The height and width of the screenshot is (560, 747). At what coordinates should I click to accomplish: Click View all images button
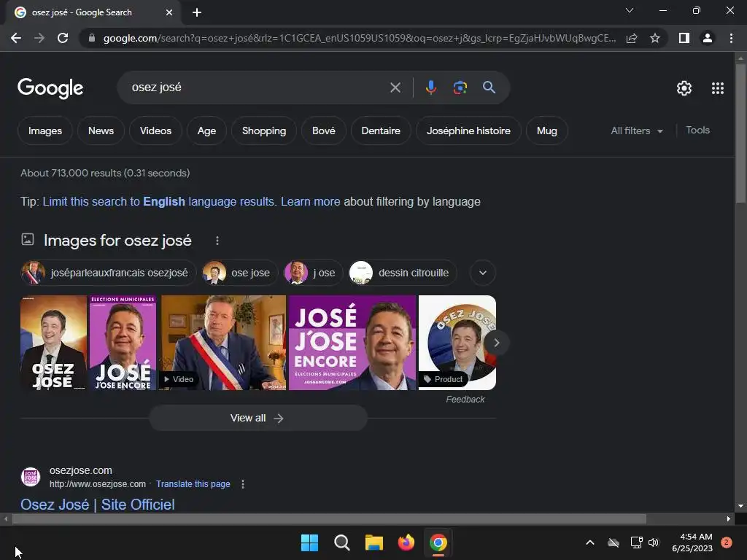pyautogui.click(x=258, y=418)
